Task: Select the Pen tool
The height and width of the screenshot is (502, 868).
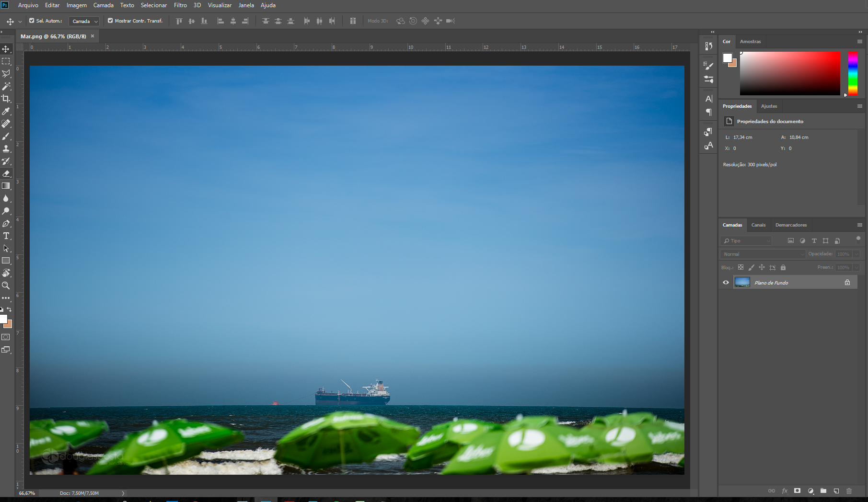Action: point(6,223)
